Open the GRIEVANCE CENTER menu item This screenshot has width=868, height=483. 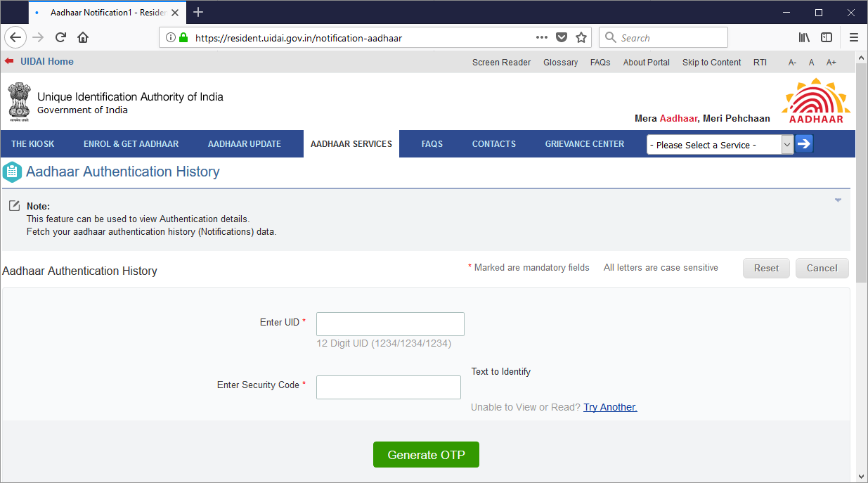tap(585, 143)
